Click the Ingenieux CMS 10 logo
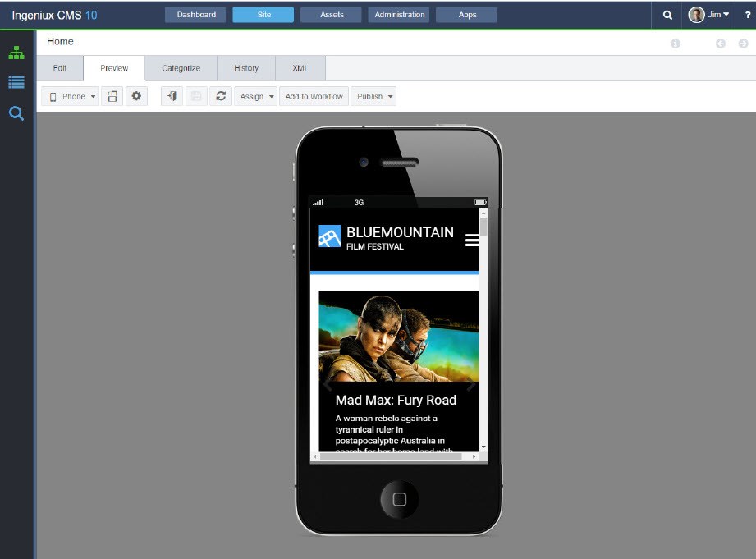This screenshot has width=756, height=559. pos(54,16)
